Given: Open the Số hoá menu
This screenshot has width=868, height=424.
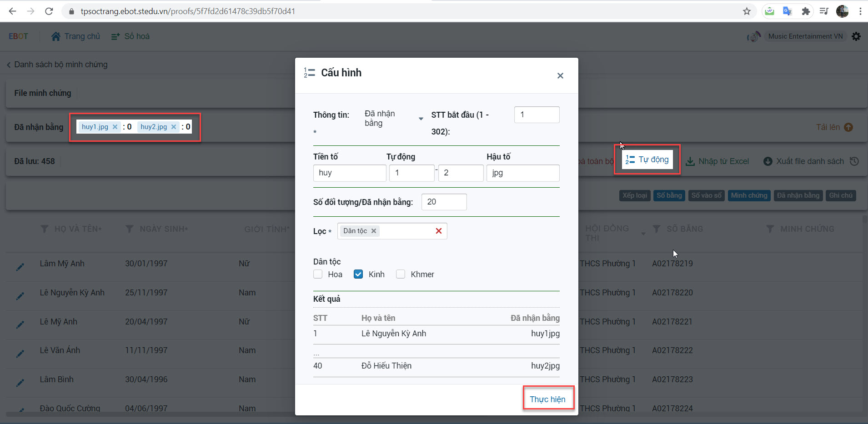Looking at the screenshot, I should (x=130, y=36).
